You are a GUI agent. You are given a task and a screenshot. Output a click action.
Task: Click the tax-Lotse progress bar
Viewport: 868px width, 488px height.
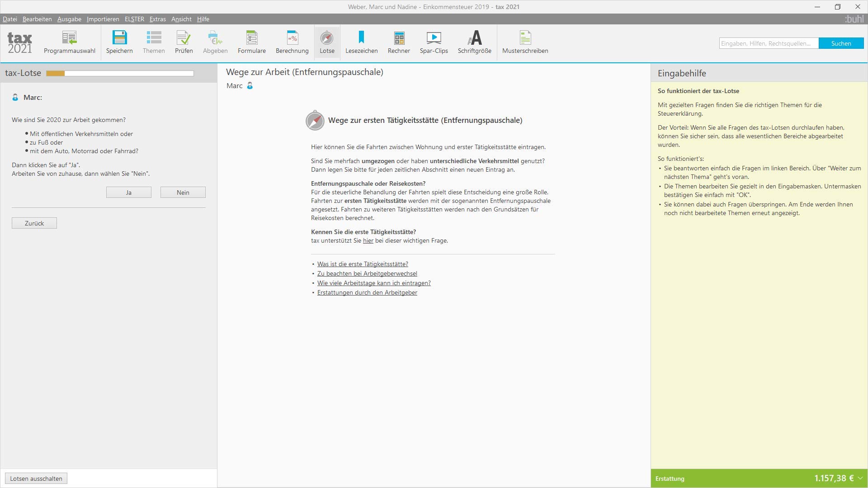(120, 74)
